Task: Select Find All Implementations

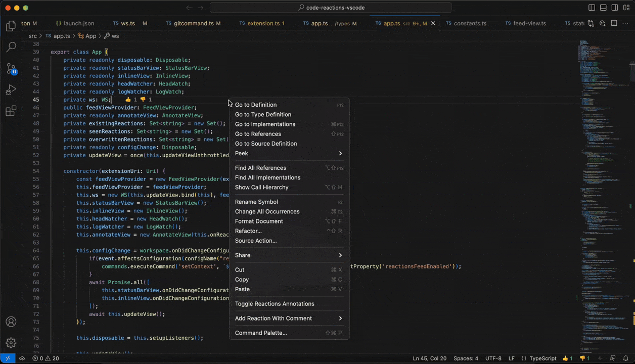Action: pyautogui.click(x=289, y=177)
